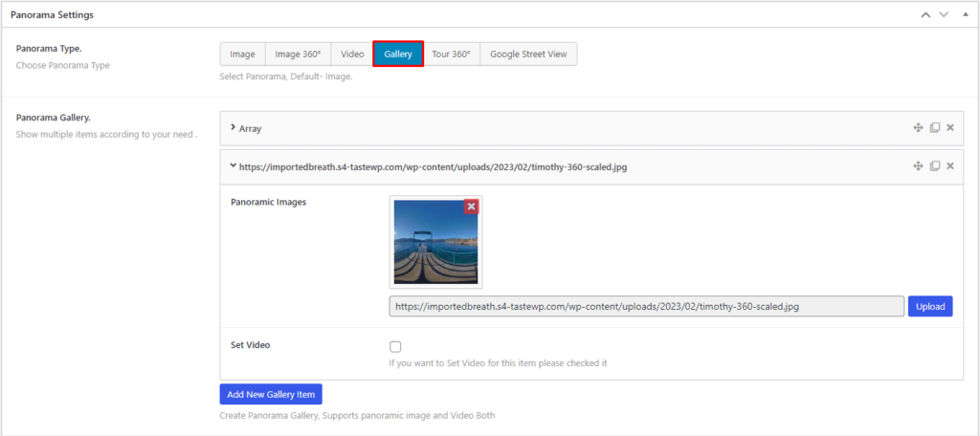Click the 'Choose Panorama Type' description
This screenshot has height=436, width=980.
pos(62,65)
